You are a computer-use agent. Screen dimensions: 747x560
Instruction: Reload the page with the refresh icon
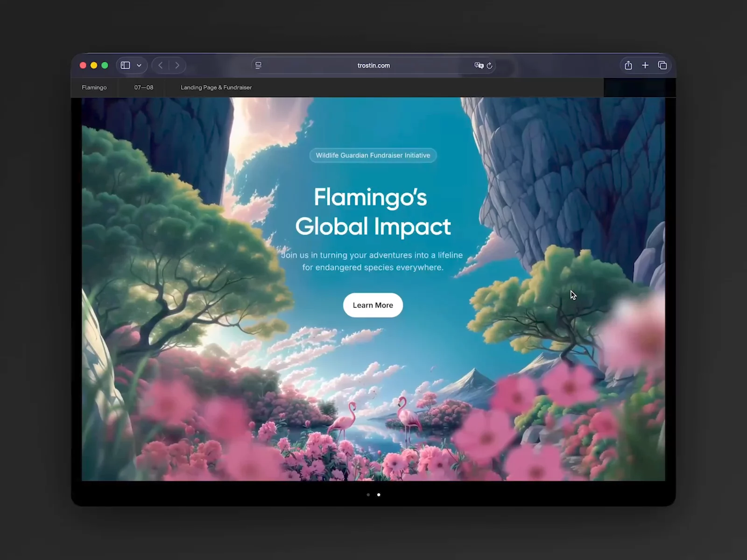489,65
